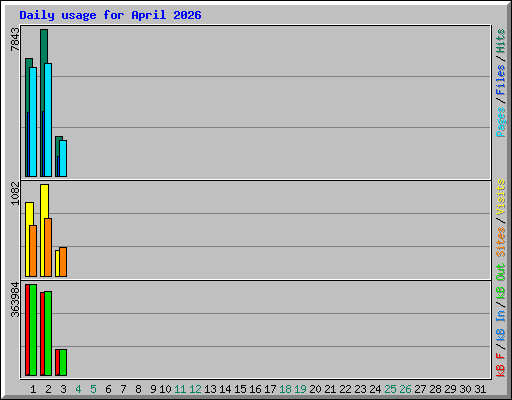
Task: Click weekend day 19 on the axis
Action: pyautogui.click(x=300, y=389)
